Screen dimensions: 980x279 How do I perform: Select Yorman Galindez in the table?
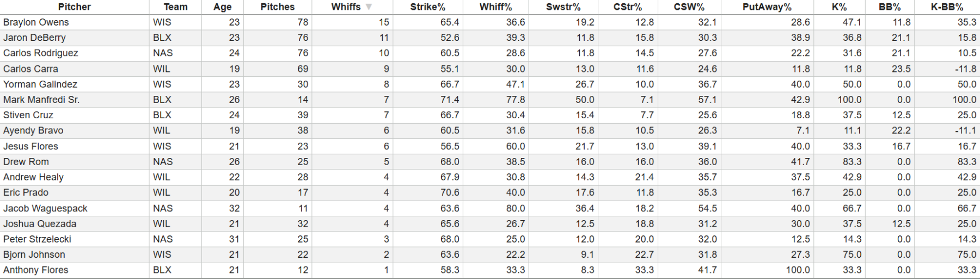point(40,84)
